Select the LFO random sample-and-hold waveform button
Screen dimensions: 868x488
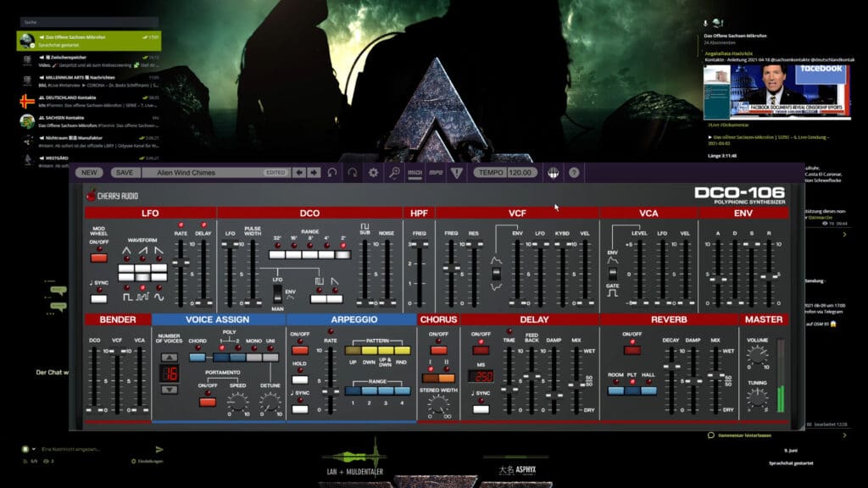point(142,277)
